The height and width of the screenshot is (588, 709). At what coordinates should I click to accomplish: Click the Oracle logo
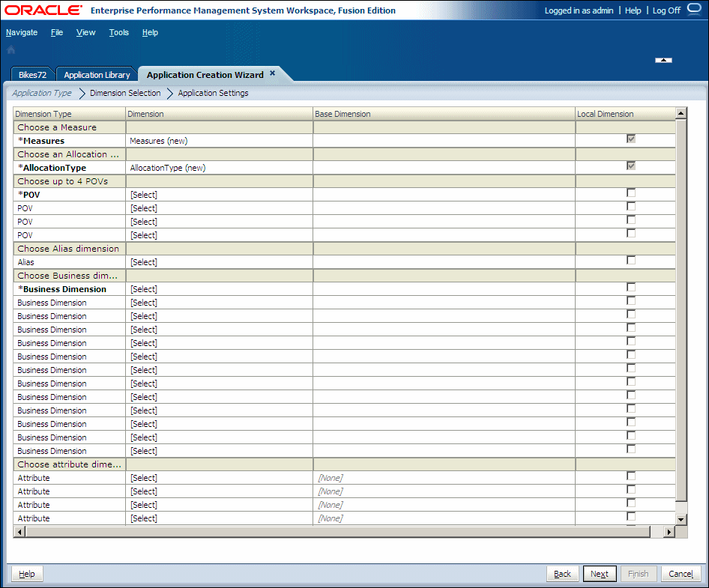pos(41,10)
